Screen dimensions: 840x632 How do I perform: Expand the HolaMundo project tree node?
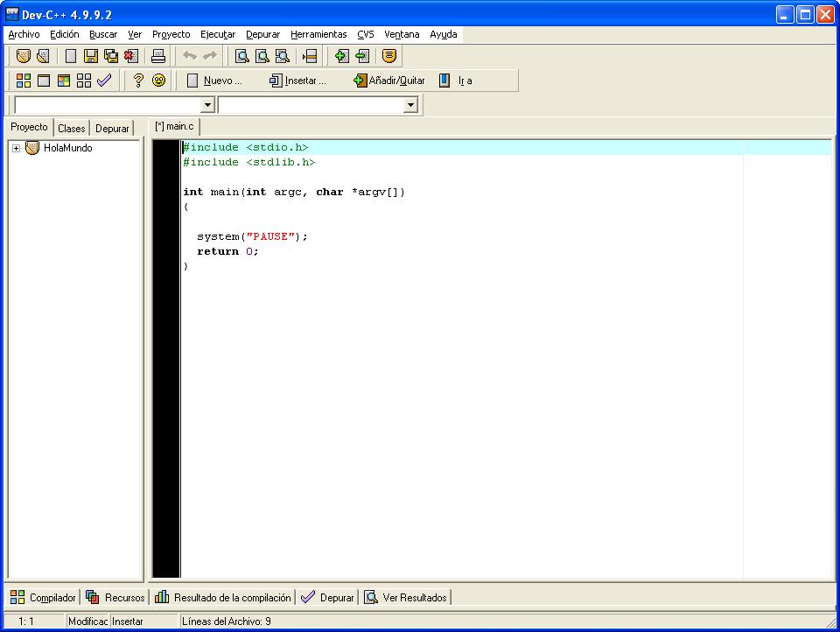click(x=16, y=149)
